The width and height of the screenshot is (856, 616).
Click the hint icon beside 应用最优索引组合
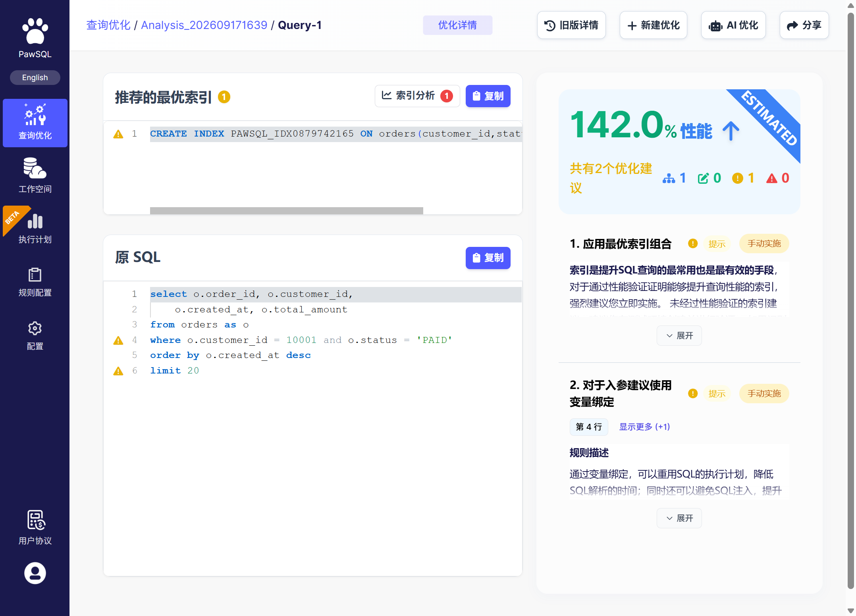coord(693,243)
